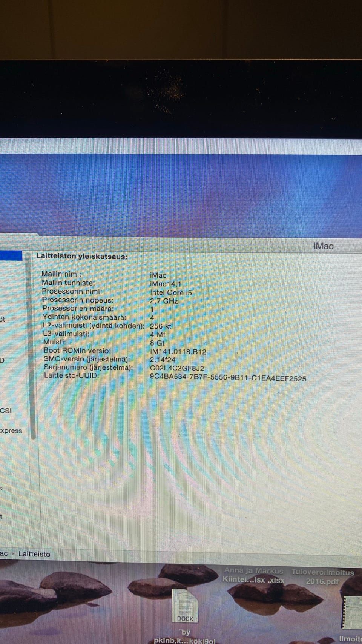Select the 'xpress' item in the sidebar
Viewport: 362px width, 644px height.
[x=11, y=431]
